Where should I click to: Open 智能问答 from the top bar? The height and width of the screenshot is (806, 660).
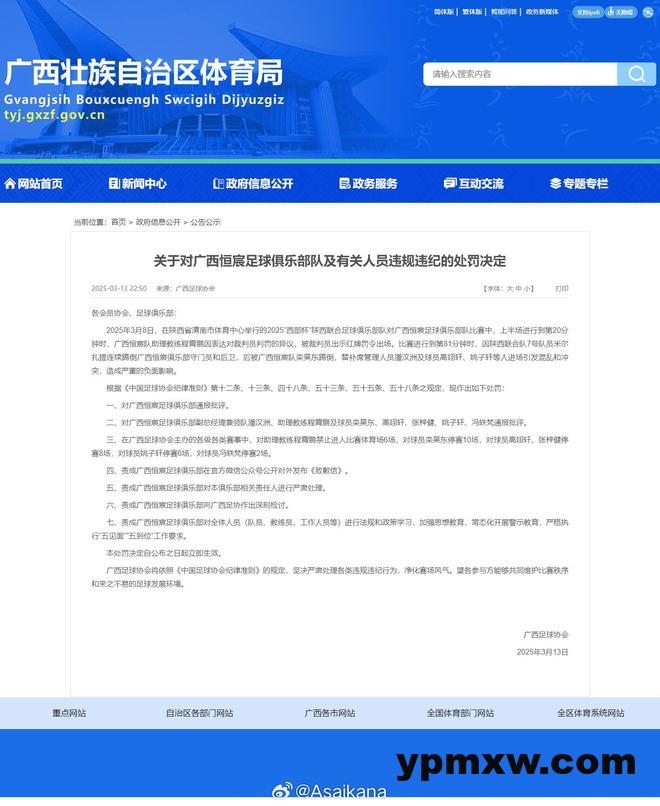pyautogui.click(x=504, y=12)
